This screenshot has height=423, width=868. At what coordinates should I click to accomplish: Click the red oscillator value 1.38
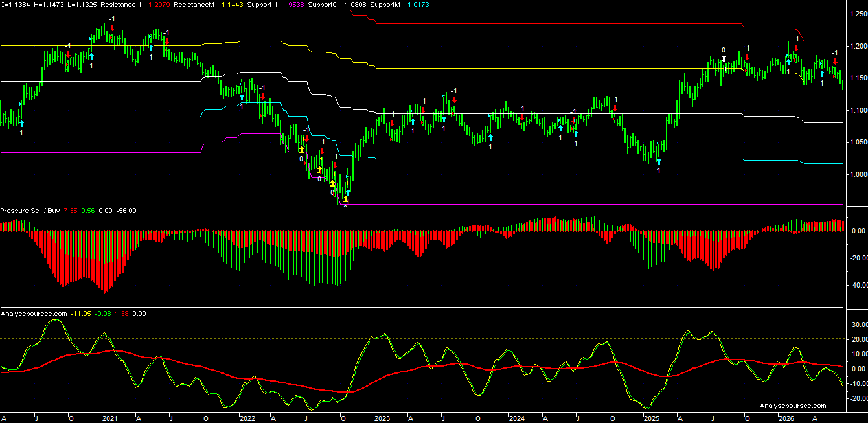(x=122, y=314)
